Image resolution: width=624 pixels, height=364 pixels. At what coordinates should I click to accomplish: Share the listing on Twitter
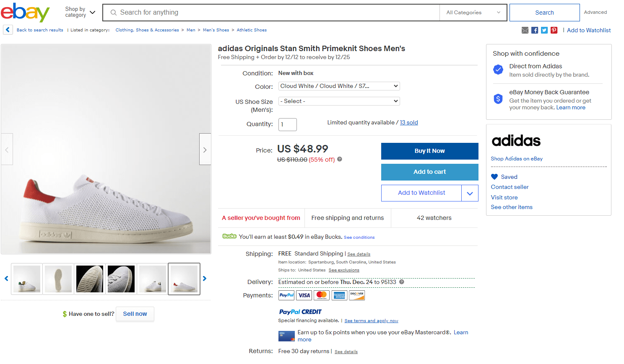tap(544, 30)
